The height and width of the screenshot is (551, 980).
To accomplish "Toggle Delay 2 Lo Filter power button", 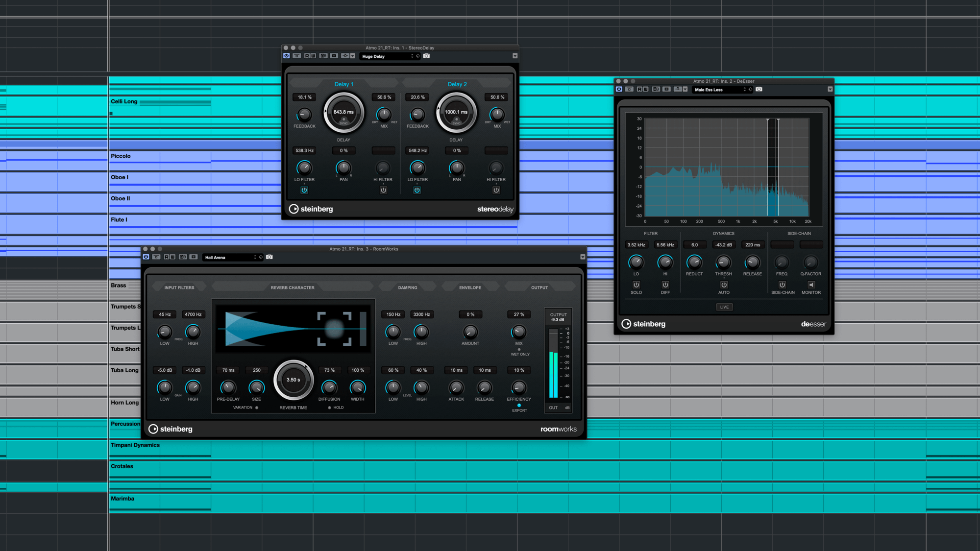I will point(417,190).
